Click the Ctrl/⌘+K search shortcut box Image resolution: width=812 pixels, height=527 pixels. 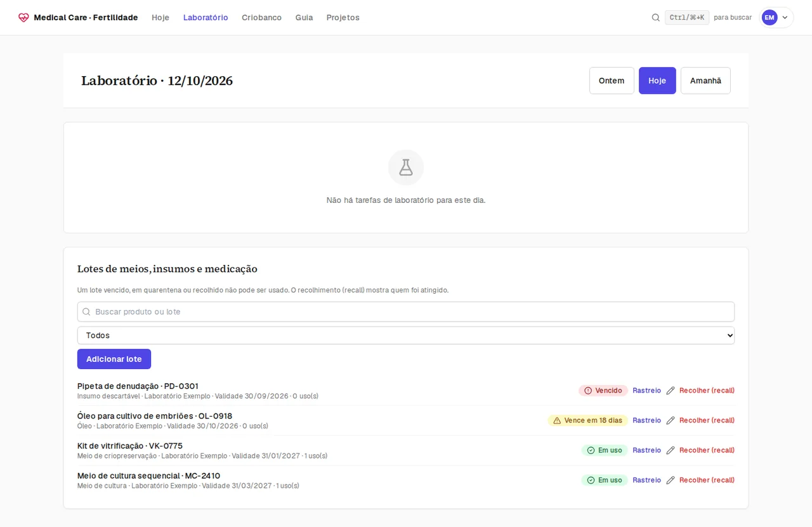pos(687,18)
